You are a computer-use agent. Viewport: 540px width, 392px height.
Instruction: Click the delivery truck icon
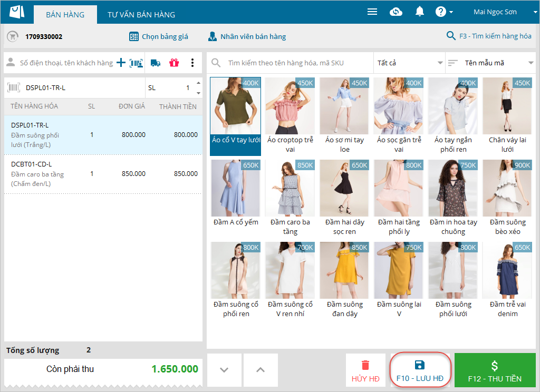pos(156,63)
